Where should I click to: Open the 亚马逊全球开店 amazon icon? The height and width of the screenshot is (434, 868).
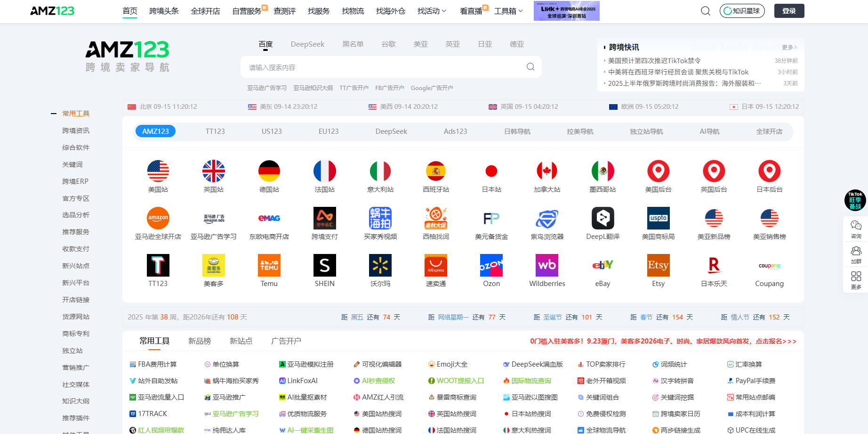point(158,218)
